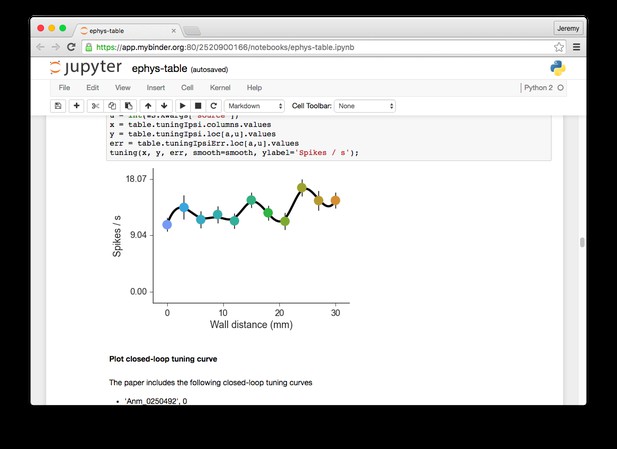617x449 pixels.
Task: Open the Insert menu
Action: point(155,88)
